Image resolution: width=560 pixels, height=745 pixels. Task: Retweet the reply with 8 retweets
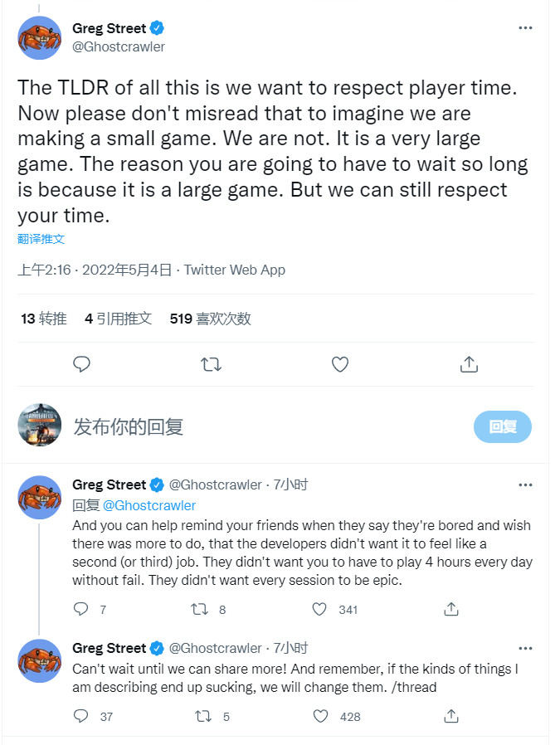[200, 610]
